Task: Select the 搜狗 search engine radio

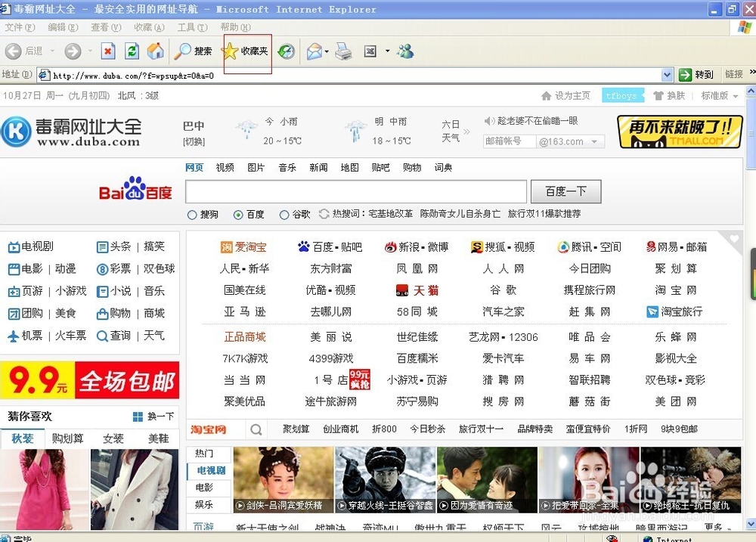Action: pyautogui.click(x=192, y=215)
